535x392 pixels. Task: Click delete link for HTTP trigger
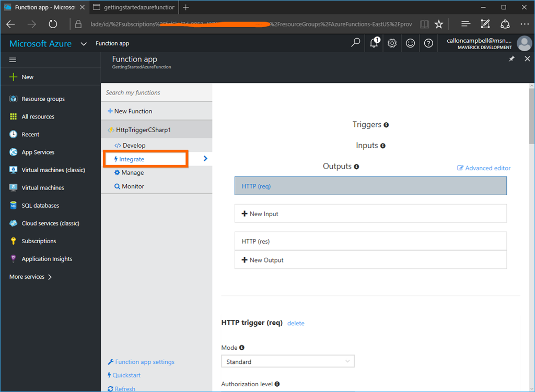pyautogui.click(x=296, y=323)
